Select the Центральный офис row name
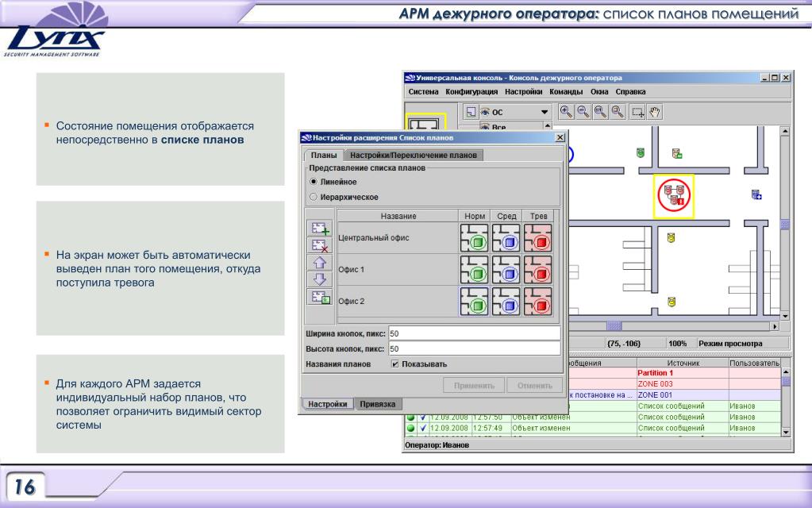812x508 pixels. pyautogui.click(x=373, y=237)
